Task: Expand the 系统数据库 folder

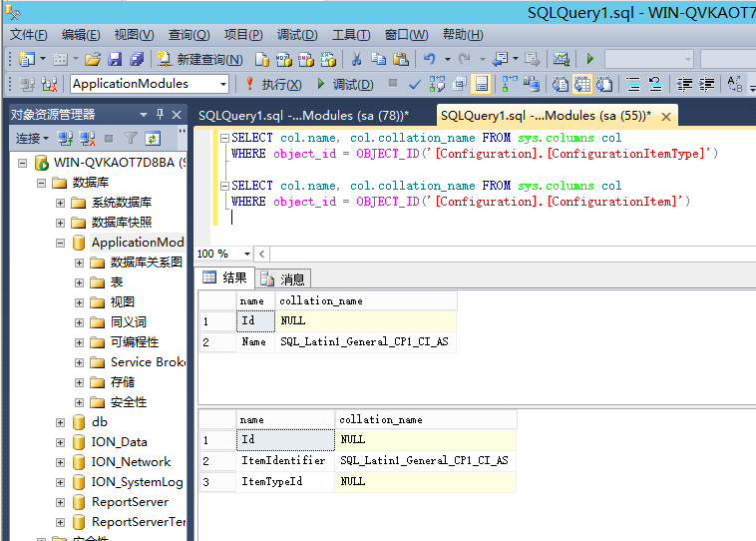Action: (60, 203)
